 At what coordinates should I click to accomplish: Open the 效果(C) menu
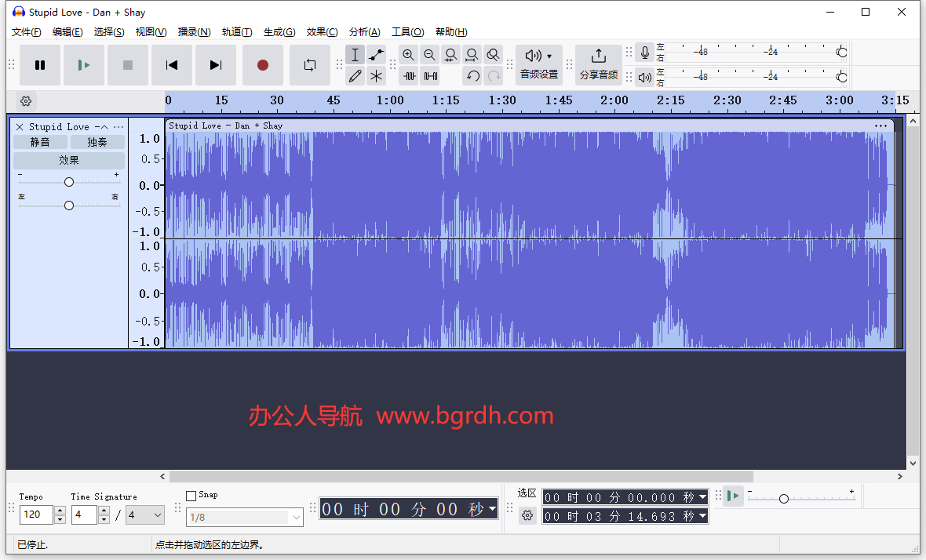click(x=322, y=32)
